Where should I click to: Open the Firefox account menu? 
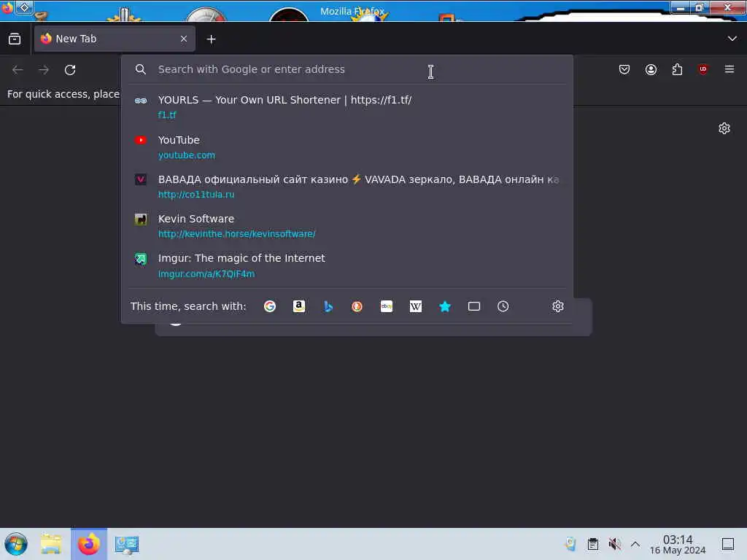pos(651,70)
